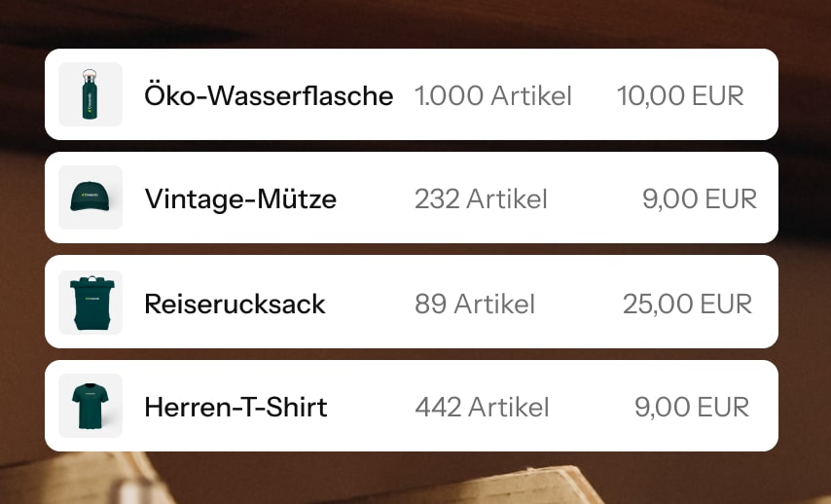Click the 442 Artikel stock count
Viewport: 831px width, 504px height.
(482, 407)
